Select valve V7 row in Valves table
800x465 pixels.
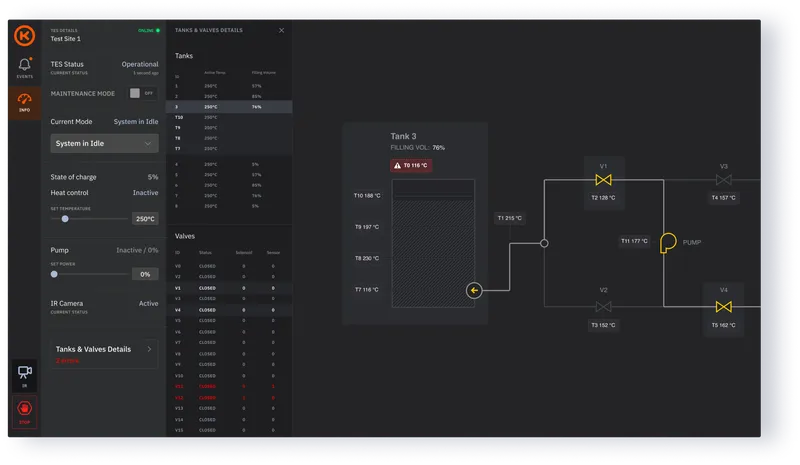229,342
